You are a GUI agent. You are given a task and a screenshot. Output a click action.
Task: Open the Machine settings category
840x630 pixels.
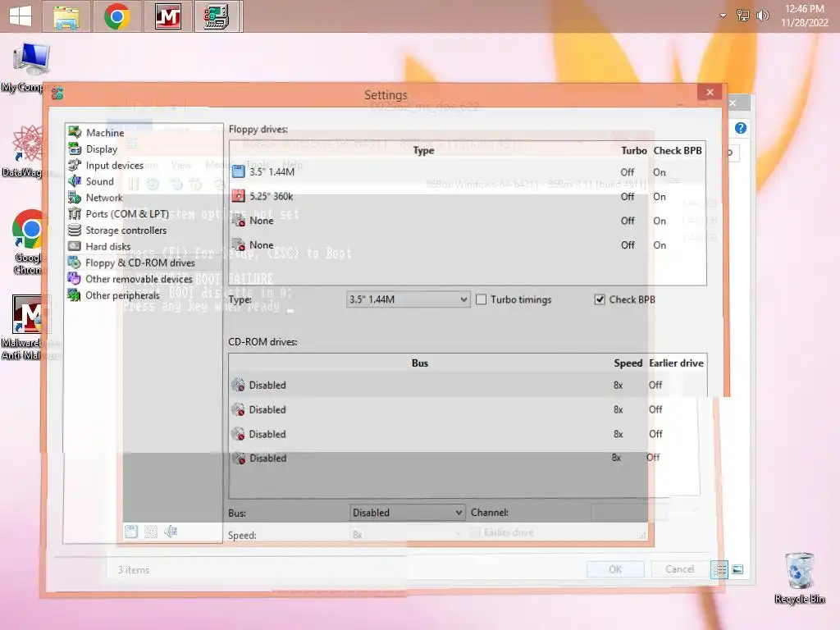[x=97, y=132]
